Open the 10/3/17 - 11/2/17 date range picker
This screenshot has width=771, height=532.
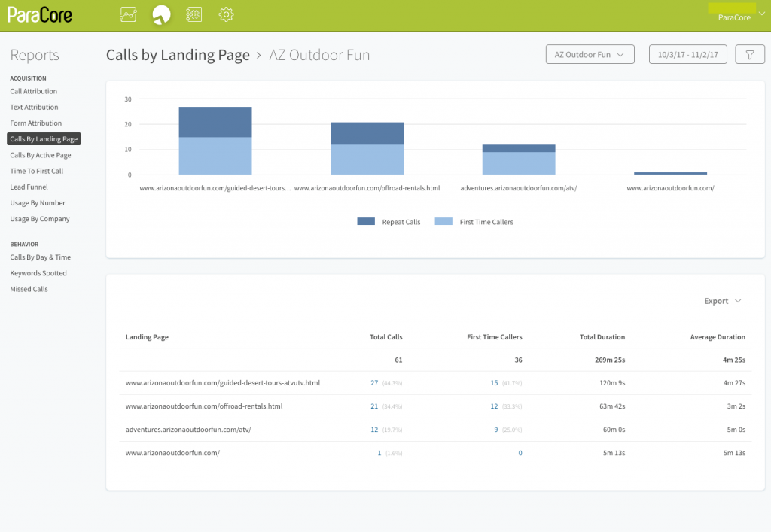(688, 54)
